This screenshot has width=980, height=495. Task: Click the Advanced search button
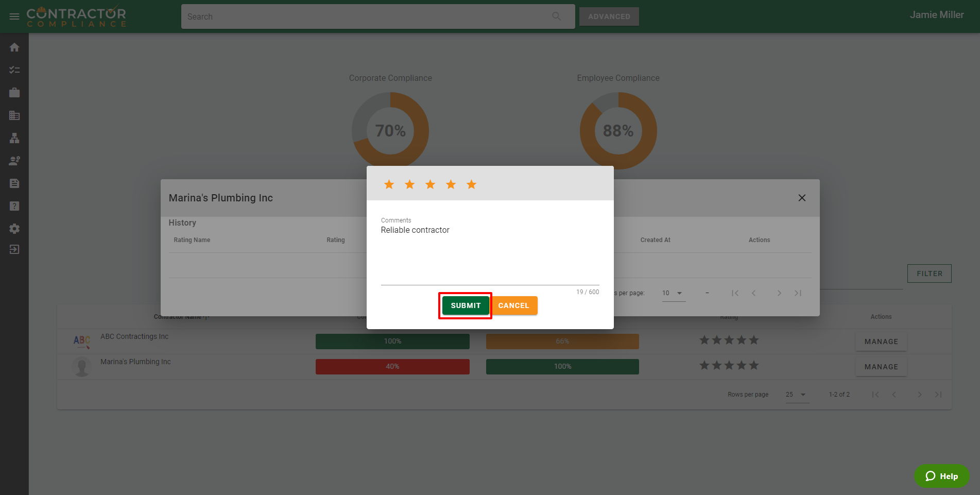point(609,16)
